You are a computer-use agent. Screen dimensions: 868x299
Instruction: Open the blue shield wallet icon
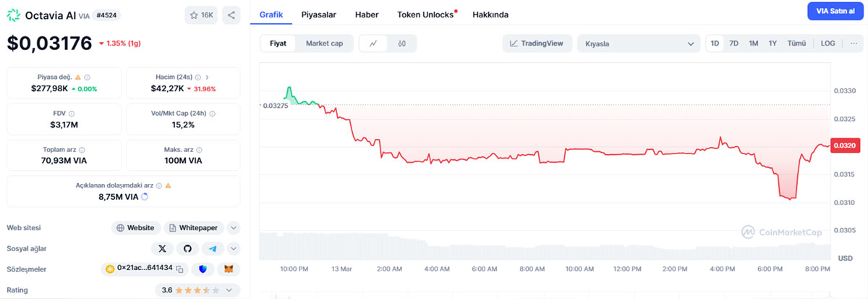(203, 269)
